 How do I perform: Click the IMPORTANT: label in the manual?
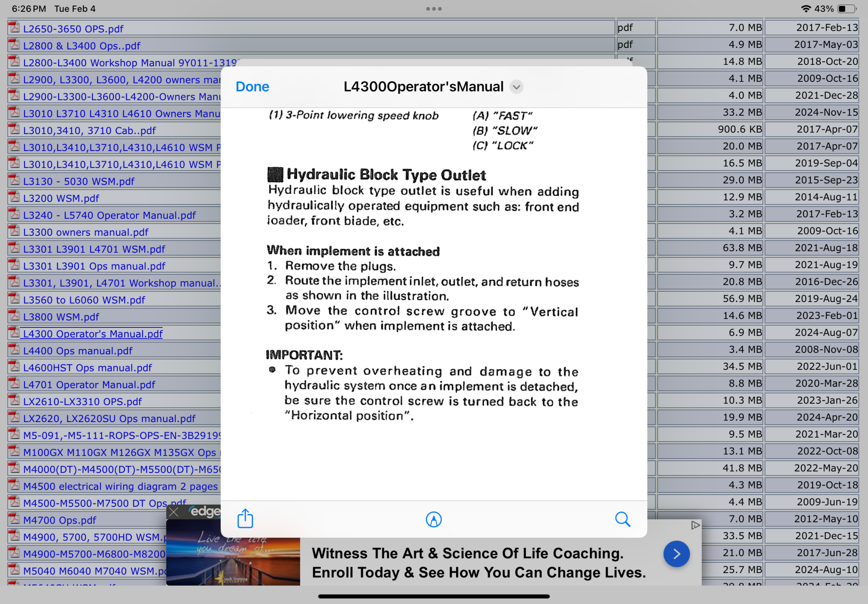(x=304, y=355)
